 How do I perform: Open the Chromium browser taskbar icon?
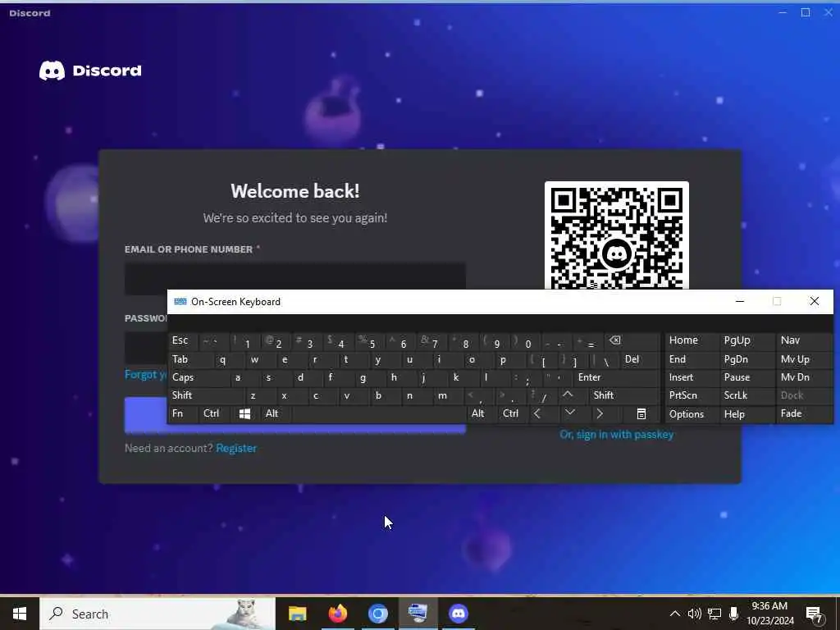(377, 614)
